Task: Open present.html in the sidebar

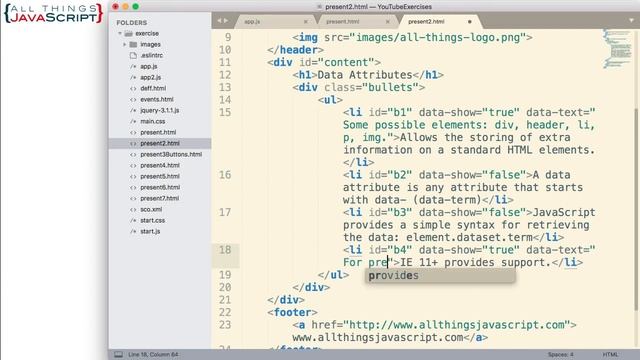Action: click(158, 133)
